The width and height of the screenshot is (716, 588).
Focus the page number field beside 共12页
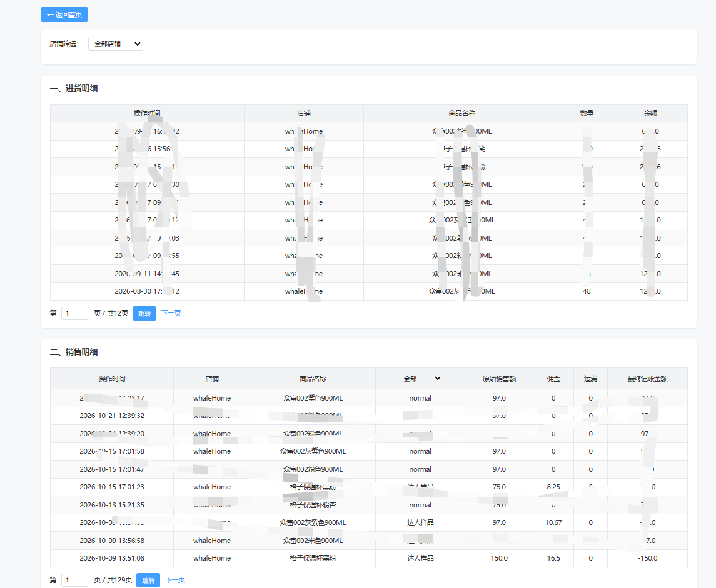point(75,314)
